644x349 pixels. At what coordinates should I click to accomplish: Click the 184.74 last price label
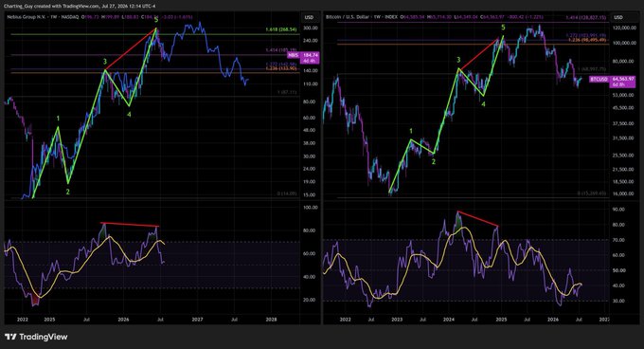311,55
